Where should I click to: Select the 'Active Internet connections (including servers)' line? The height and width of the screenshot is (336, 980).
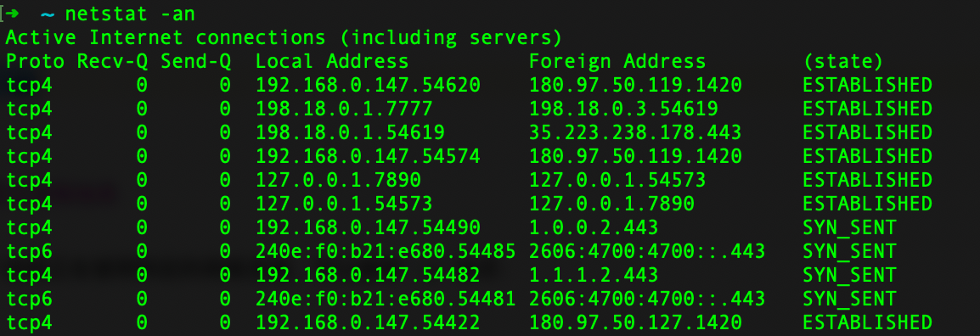[x=284, y=37]
